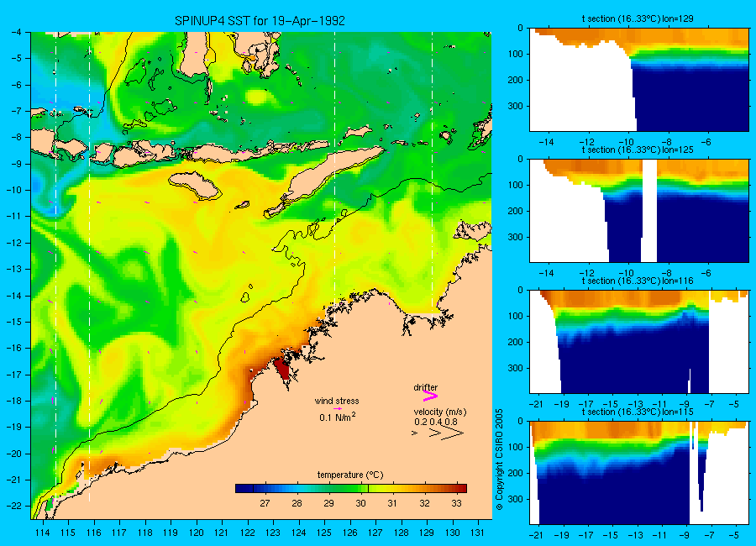Image resolution: width=756 pixels, height=546 pixels.
Task: Click x-axis label "-5" on lon=116 section
Action: [734, 404]
